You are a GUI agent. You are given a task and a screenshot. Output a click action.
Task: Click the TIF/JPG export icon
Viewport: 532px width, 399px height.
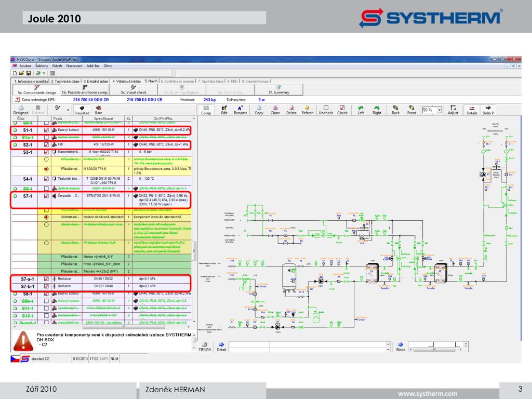pyautogui.click(x=205, y=347)
